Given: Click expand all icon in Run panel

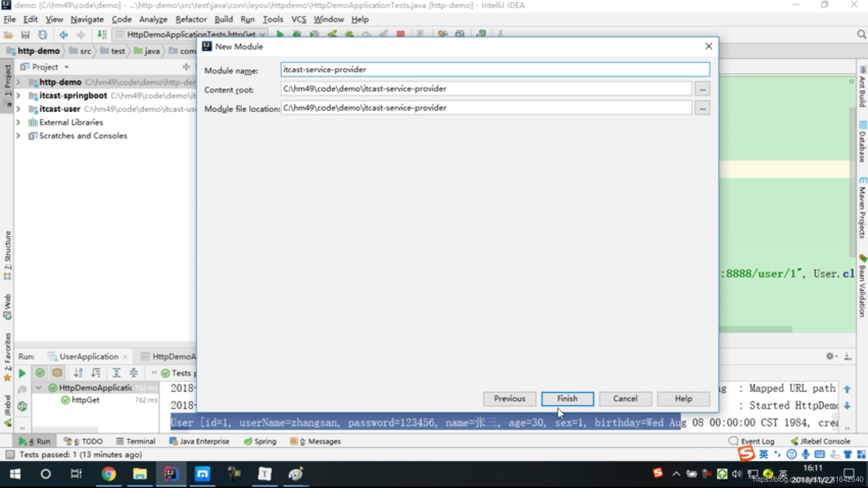Looking at the screenshot, I should 116,373.
